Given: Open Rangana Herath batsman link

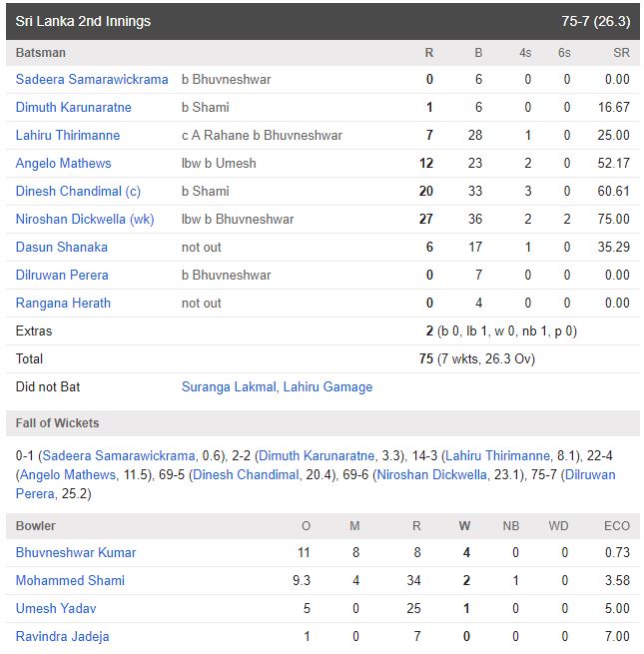Looking at the screenshot, I should click(63, 303).
